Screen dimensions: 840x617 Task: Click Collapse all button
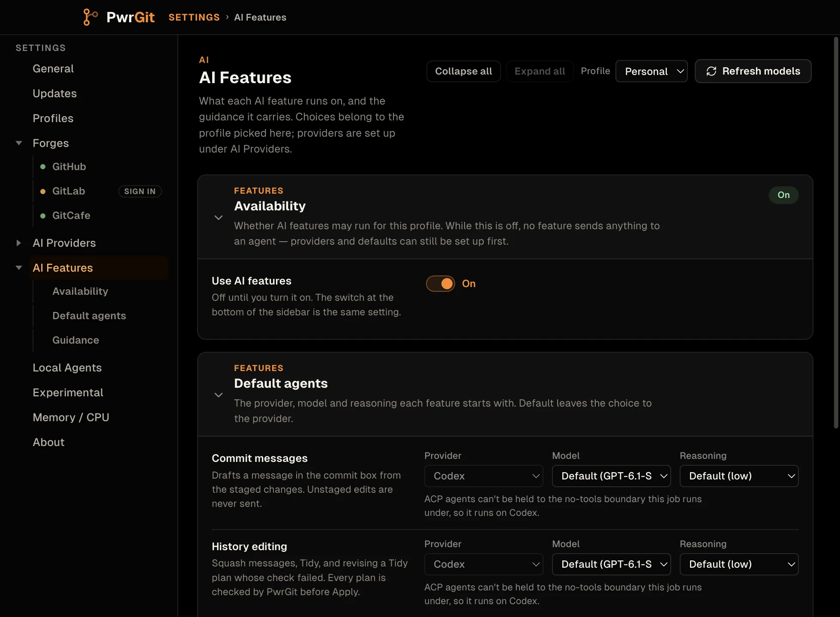463,71
